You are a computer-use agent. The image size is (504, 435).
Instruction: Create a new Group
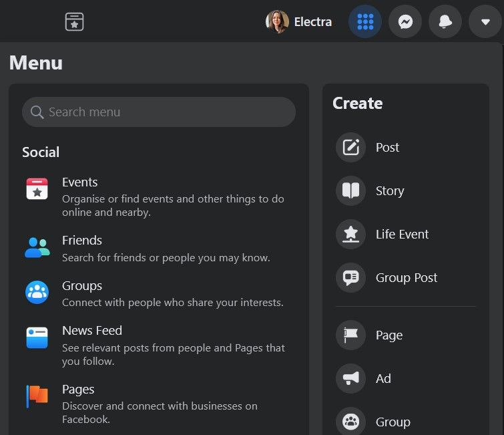393,422
